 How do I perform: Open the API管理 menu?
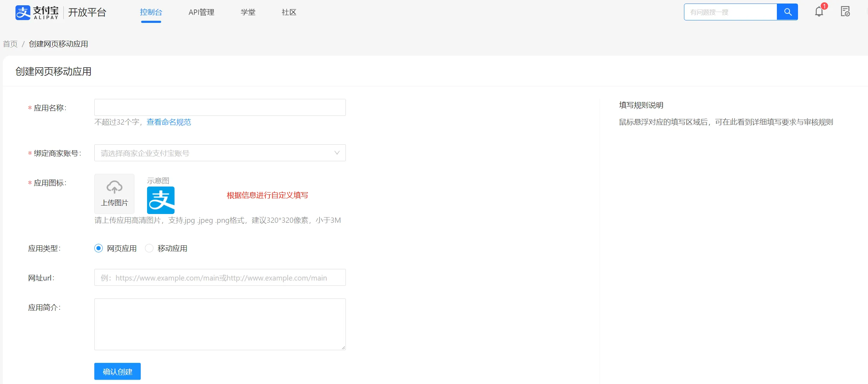point(201,12)
